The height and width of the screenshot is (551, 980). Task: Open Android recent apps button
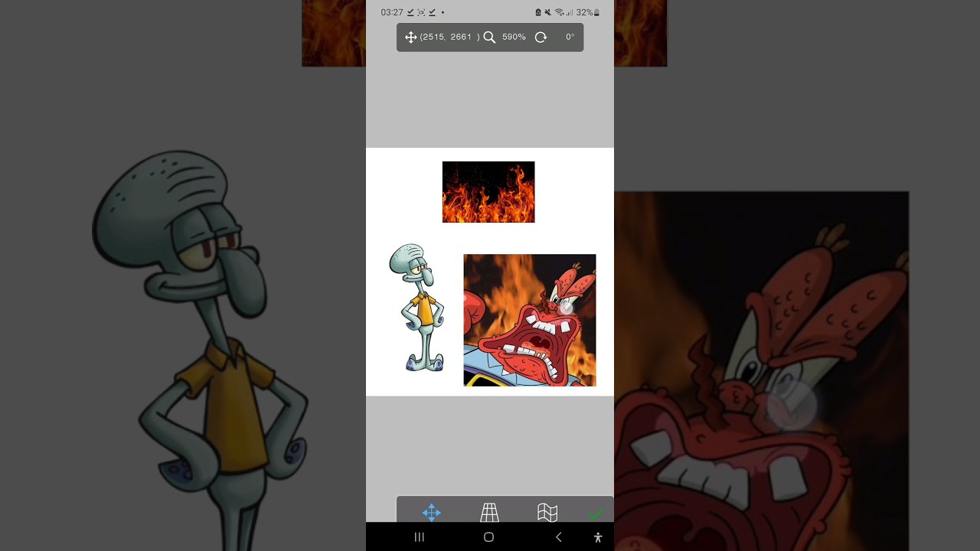tap(419, 537)
